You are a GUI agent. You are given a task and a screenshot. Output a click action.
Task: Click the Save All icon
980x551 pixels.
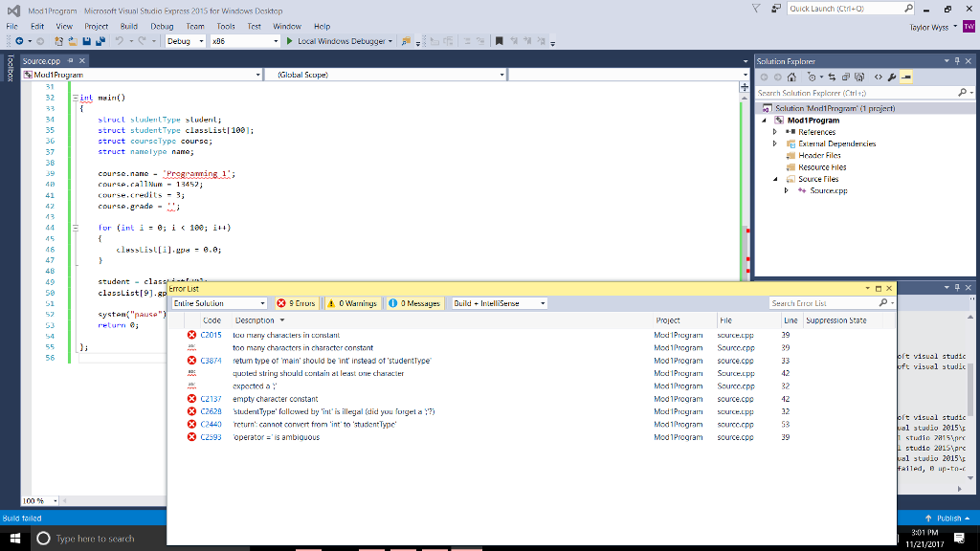(x=100, y=39)
